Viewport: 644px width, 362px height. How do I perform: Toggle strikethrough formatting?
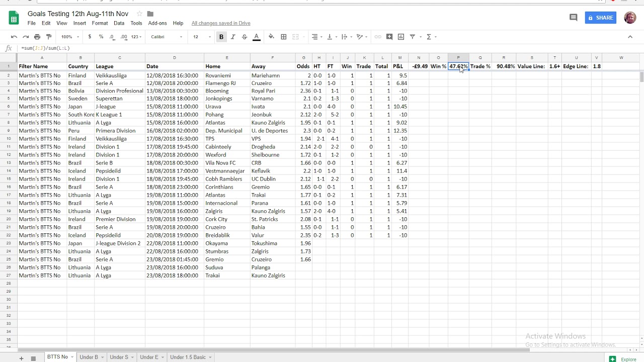pyautogui.click(x=245, y=37)
